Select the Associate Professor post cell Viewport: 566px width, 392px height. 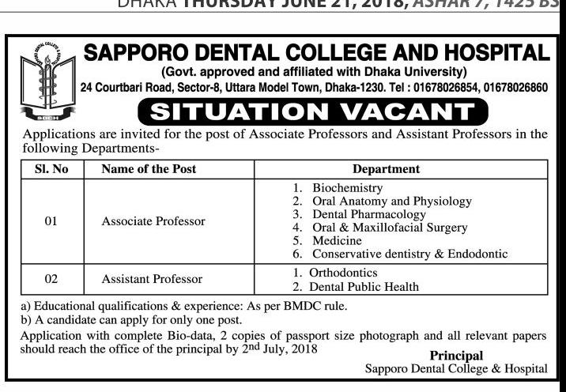tap(153, 221)
